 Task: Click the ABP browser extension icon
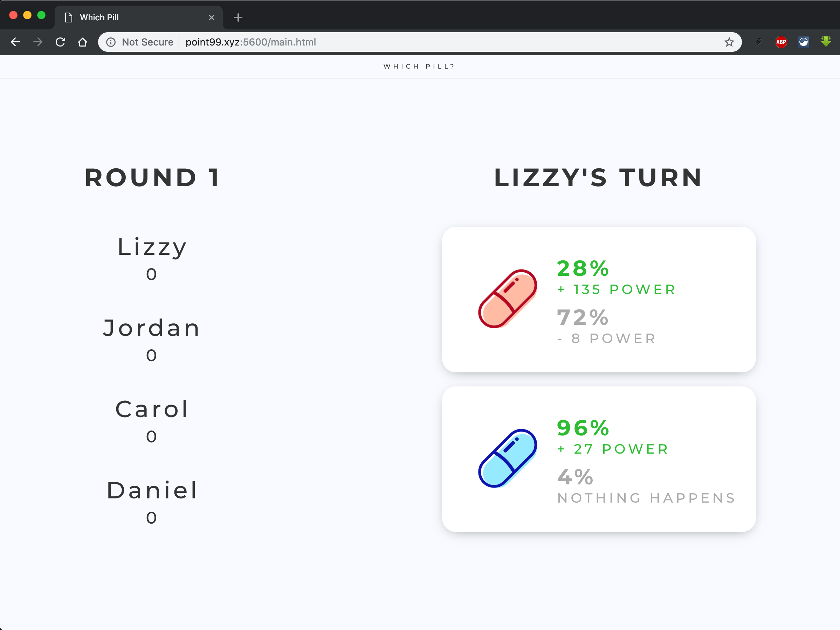click(781, 42)
